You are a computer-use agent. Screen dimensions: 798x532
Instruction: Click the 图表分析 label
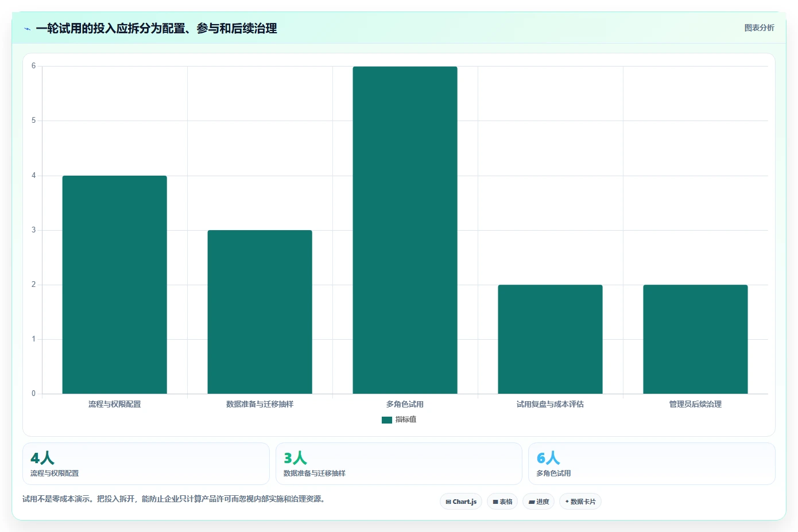(759, 28)
